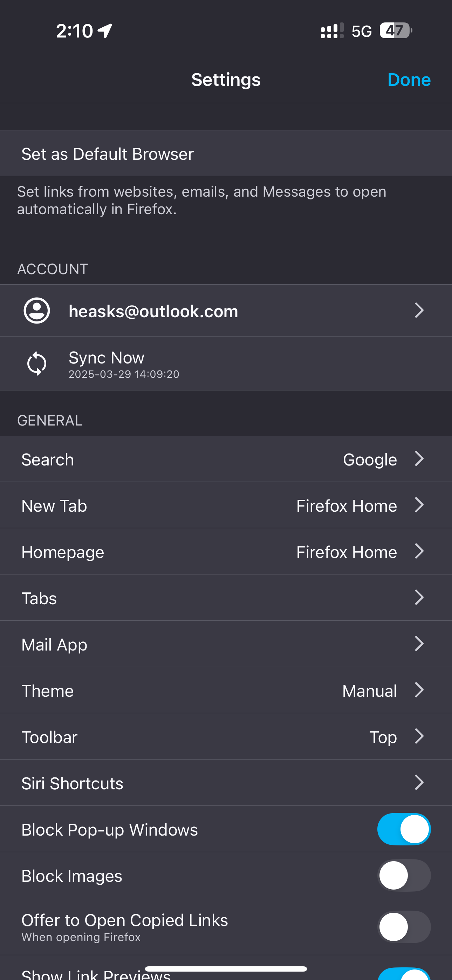Enable the Block Images switch
This screenshot has width=452, height=980.
[x=404, y=876]
